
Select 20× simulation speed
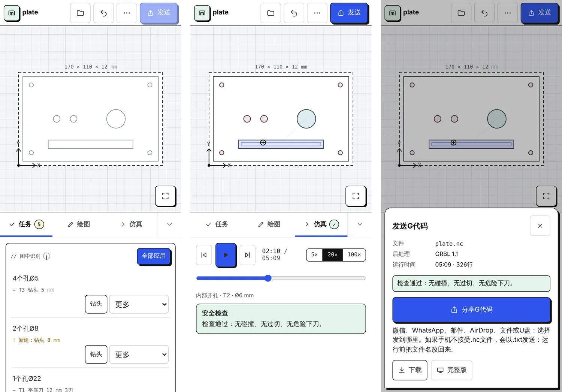(332, 255)
